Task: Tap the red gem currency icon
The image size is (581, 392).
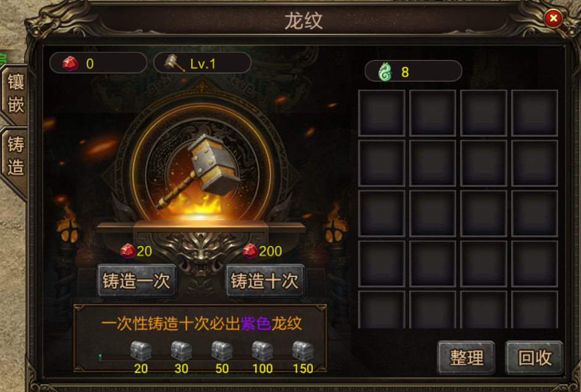Action: 70,63
